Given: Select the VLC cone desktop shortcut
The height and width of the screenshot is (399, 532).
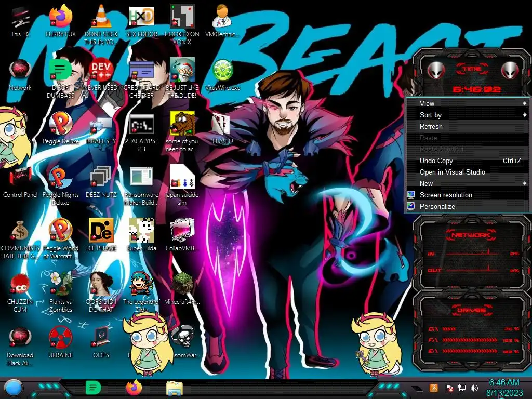Looking at the screenshot, I should (x=101, y=17).
